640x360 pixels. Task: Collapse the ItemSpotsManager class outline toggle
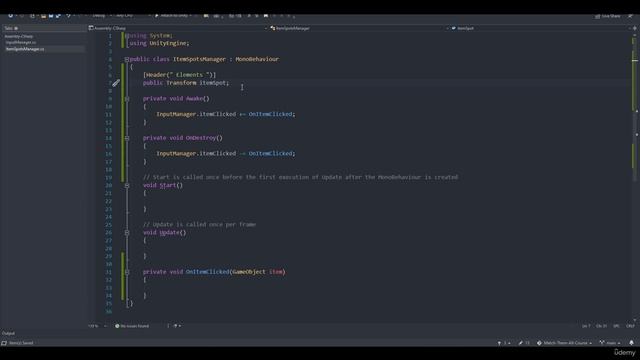tap(127, 59)
